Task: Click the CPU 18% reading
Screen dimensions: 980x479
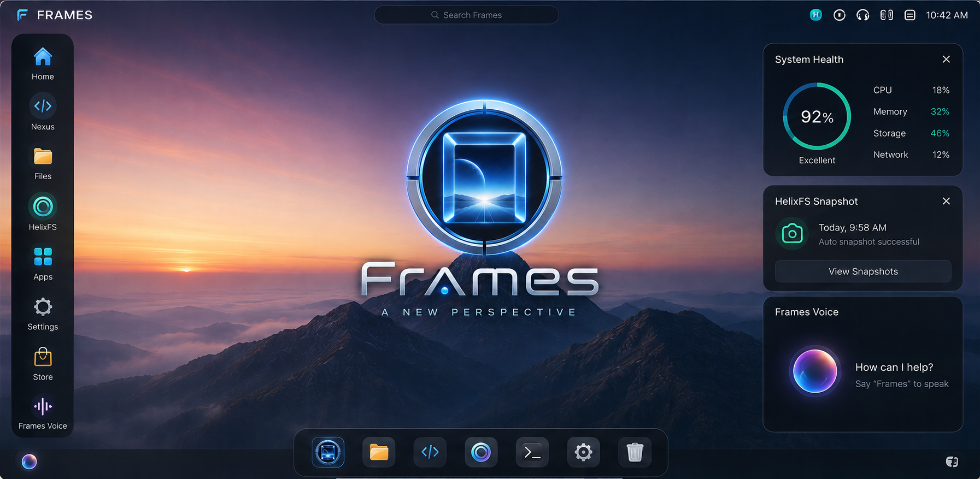Action: click(911, 90)
